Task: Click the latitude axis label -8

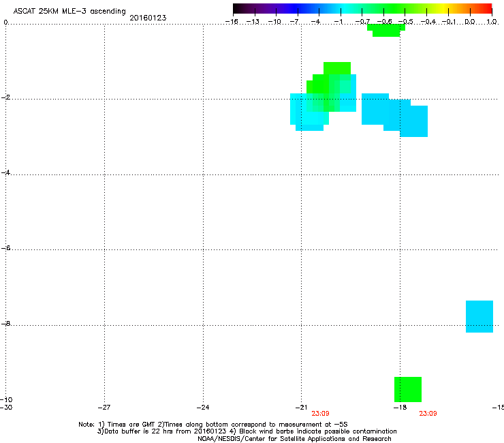Action: point(5,324)
